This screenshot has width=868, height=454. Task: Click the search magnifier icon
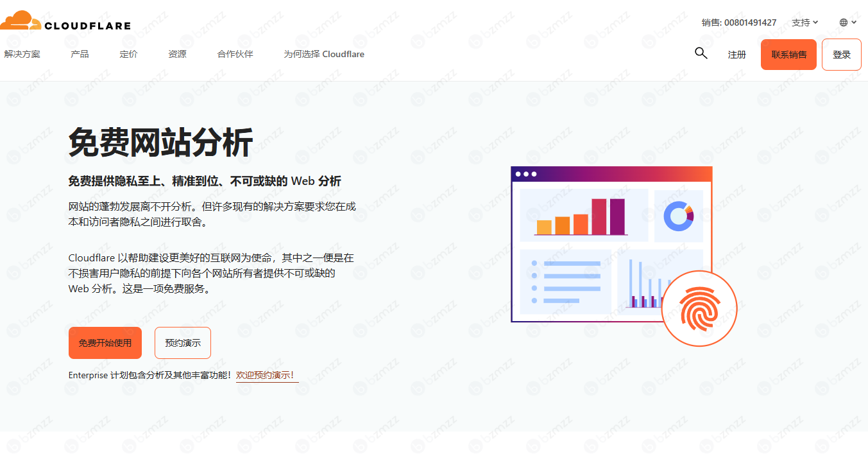pyautogui.click(x=701, y=53)
